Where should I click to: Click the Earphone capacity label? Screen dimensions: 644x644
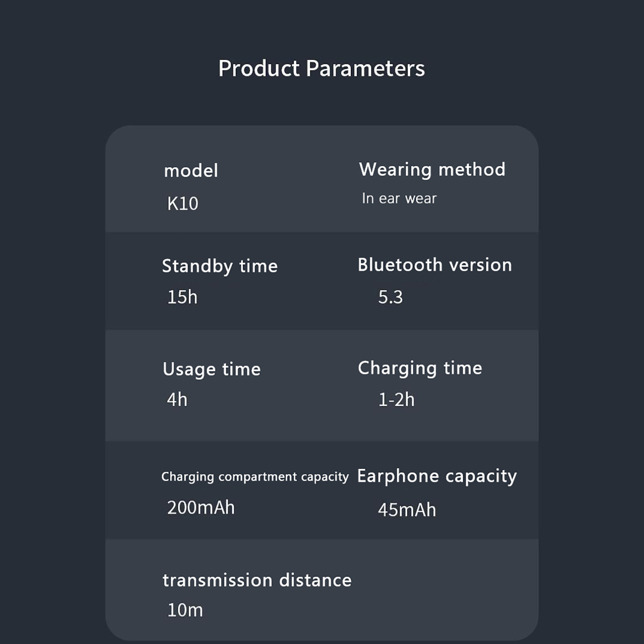pyautogui.click(x=437, y=476)
